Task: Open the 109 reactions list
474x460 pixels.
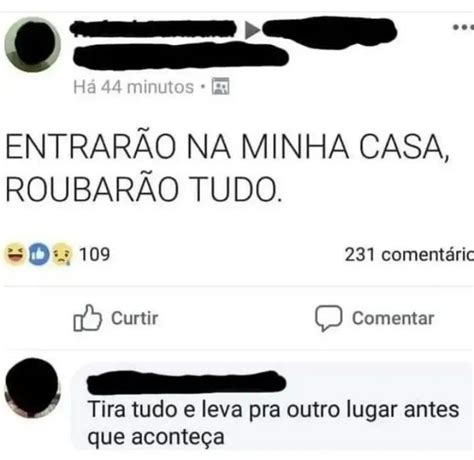Action: tap(94, 254)
